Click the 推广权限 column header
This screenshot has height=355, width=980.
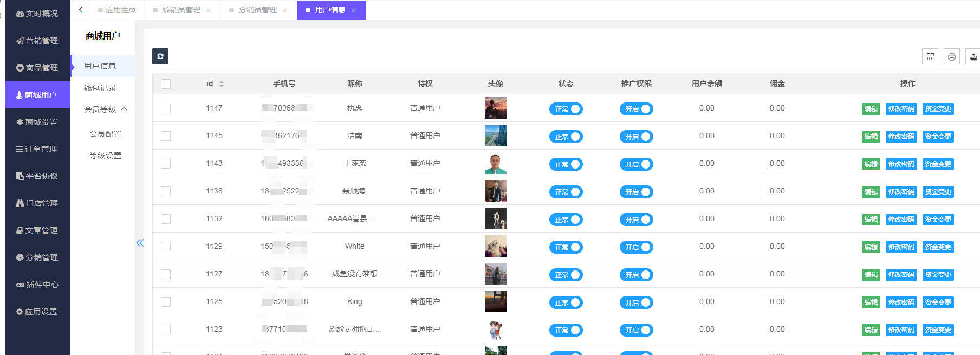[637, 83]
